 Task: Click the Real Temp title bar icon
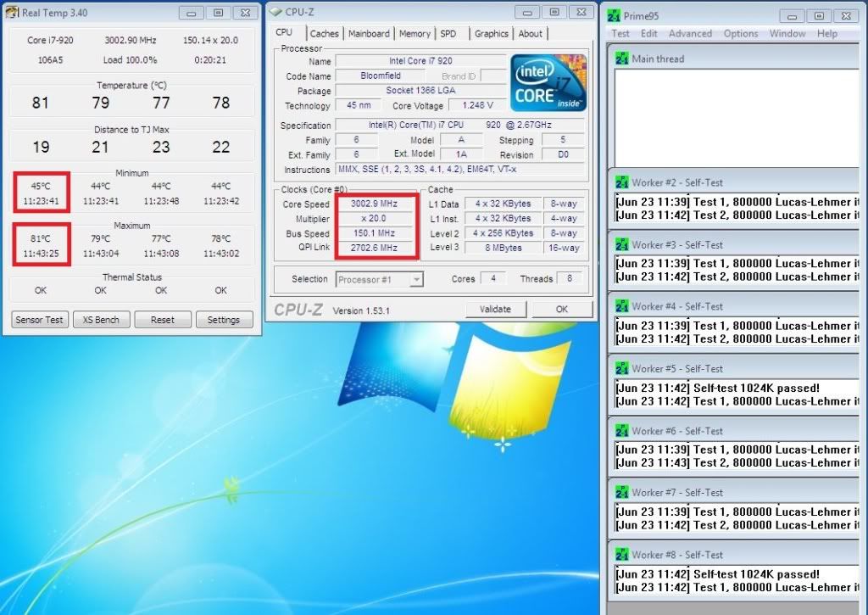click(x=12, y=12)
